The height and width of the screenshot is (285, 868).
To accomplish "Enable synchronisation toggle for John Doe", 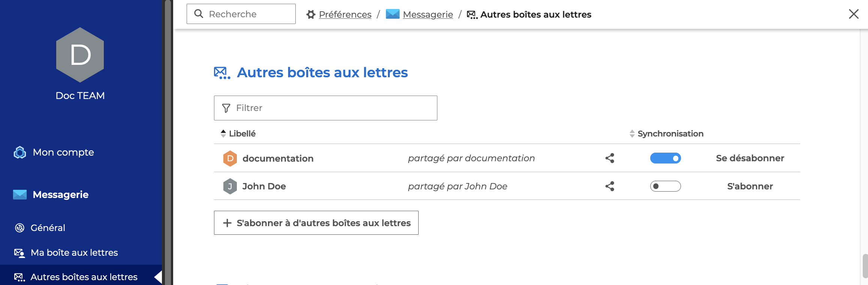I will pos(665,186).
